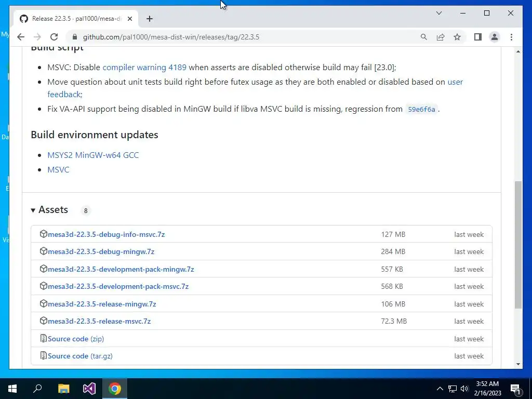Click the 72.3 MB size text

click(394, 321)
